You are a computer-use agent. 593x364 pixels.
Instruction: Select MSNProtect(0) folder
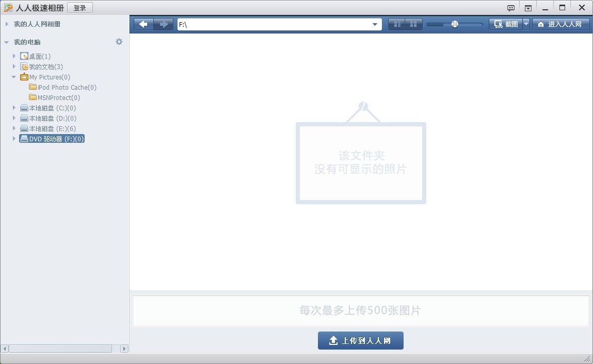[59, 97]
